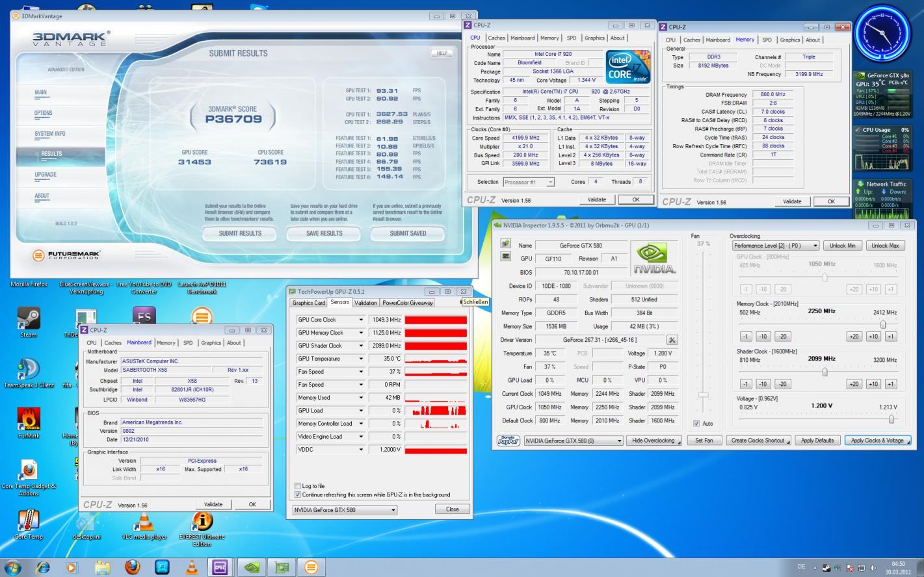924x577 pixels.
Task: Open the hardware monitor icon in NVIDIA Inspector
Action: (x=505, y=257)
